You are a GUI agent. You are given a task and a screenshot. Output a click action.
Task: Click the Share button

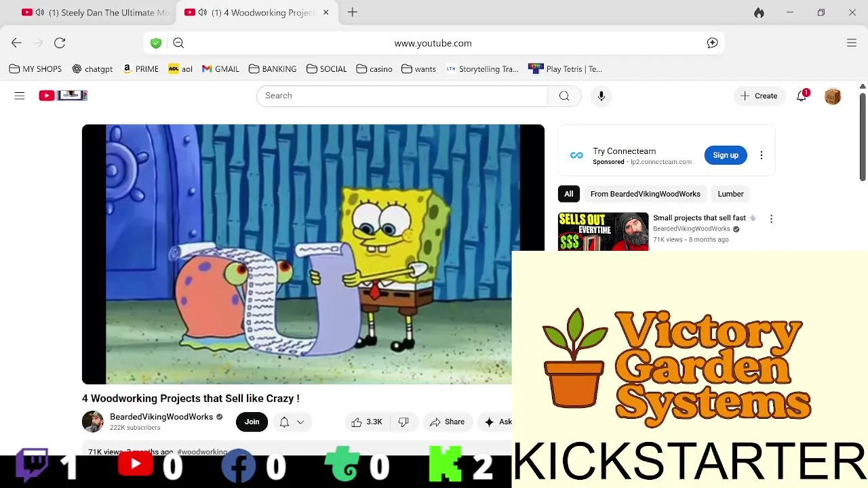click(447, 422)
